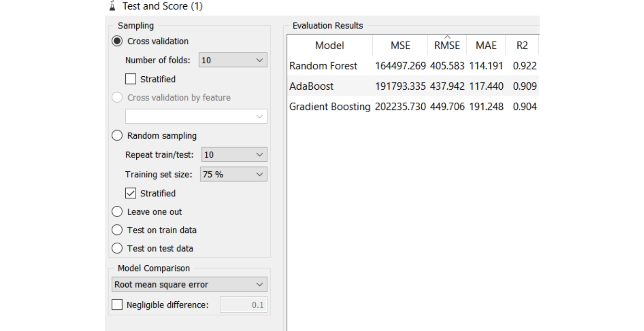Enable the Negligible difference checkbox
Image resolution: width=644 pixels, height=331 pixels.
pos(117,305)
